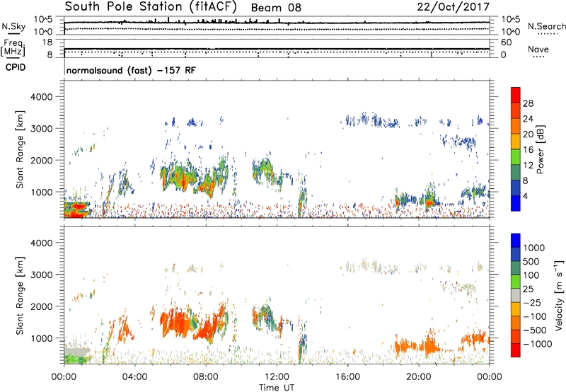Click the 'Freq. [MHz]' axis label
Image resolution: width=566 pixels, height=392 pixels.
click(x=13, y=48)
